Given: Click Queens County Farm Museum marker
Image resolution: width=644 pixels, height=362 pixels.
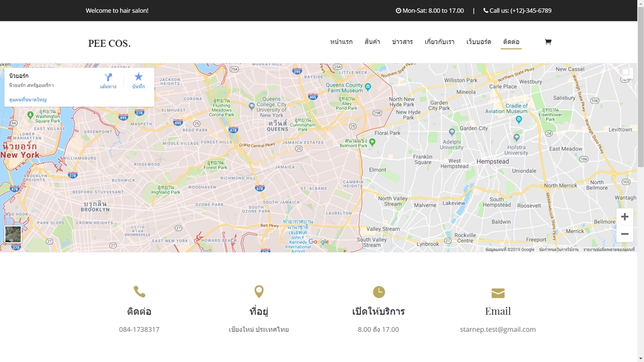Looking at the screenshot, I should (368, 87).
